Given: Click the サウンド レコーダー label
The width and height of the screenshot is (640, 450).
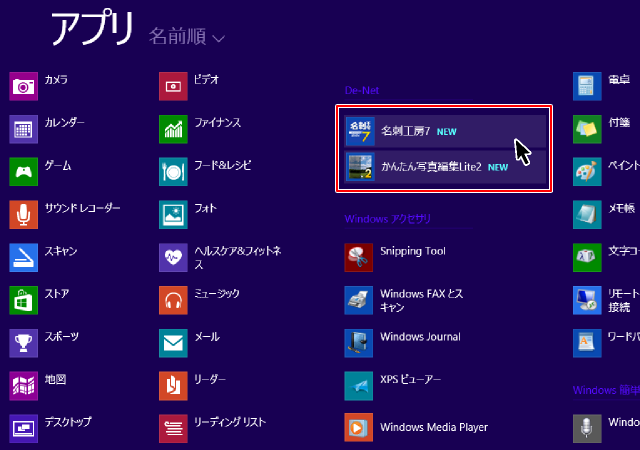Looking at the screenshot, I should click(82, 208).
